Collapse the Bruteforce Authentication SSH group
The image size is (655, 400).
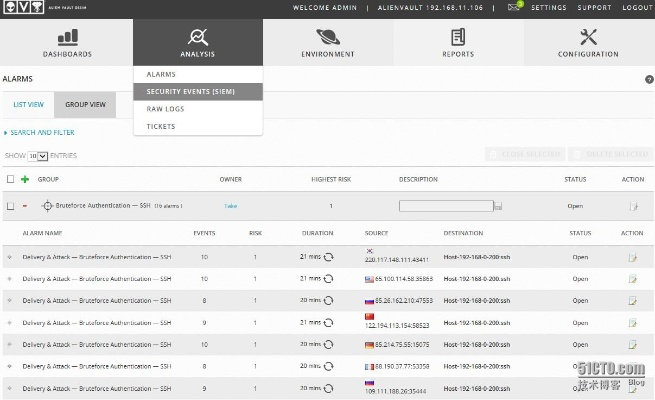(25, 206)
